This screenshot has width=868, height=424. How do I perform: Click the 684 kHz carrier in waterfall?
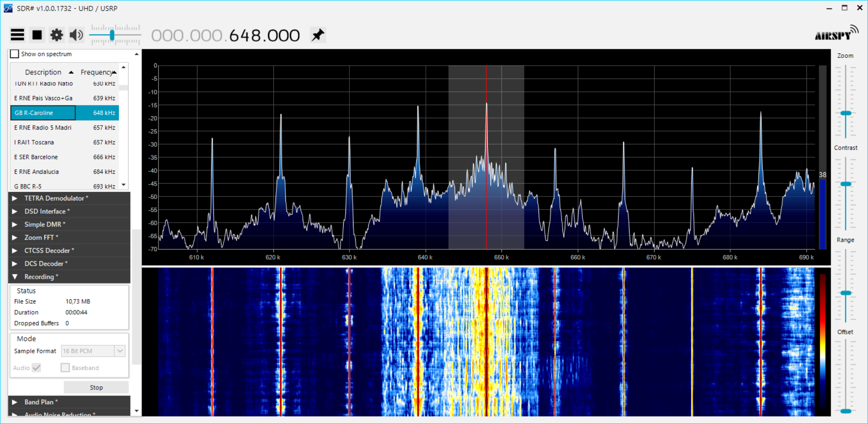761,342
